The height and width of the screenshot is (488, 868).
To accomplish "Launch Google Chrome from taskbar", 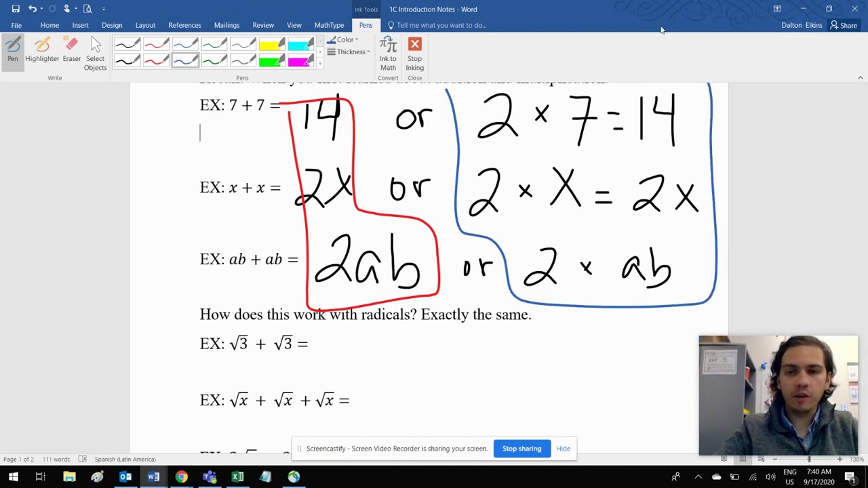I will pyautogui.click(x=181, y=477).
